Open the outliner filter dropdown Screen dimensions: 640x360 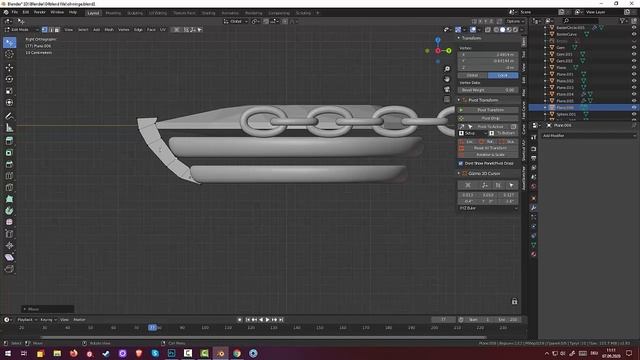coord(624,20)
